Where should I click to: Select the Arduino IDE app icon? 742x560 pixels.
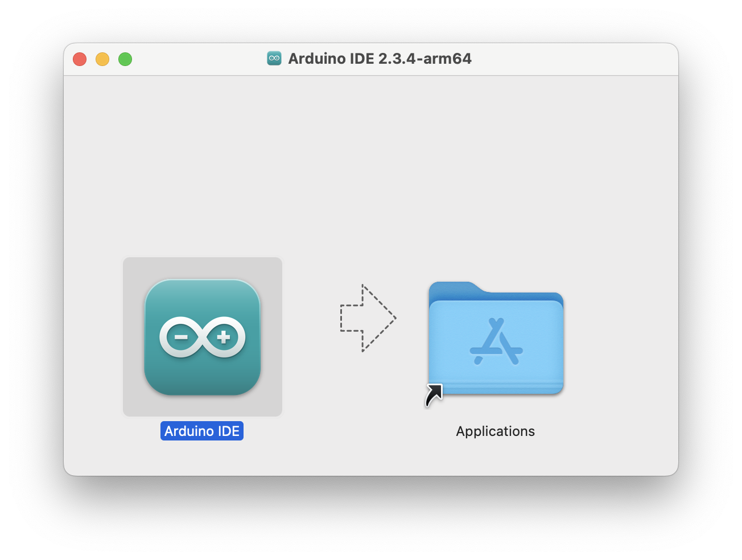203,337
